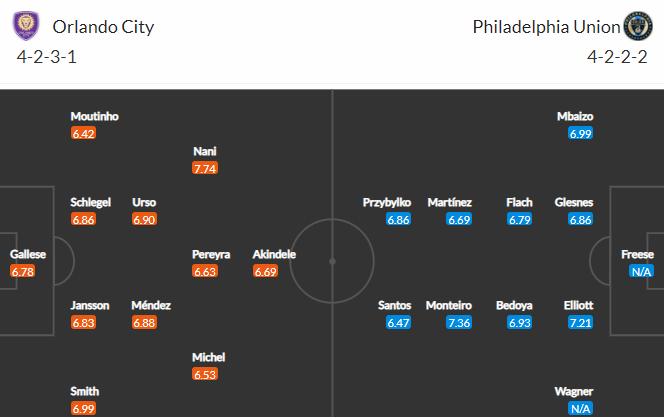Image resolution: width=664 pixels, height=417 pixels.
Task: Open the Orlando City team name link
Action: click(103, 27)
